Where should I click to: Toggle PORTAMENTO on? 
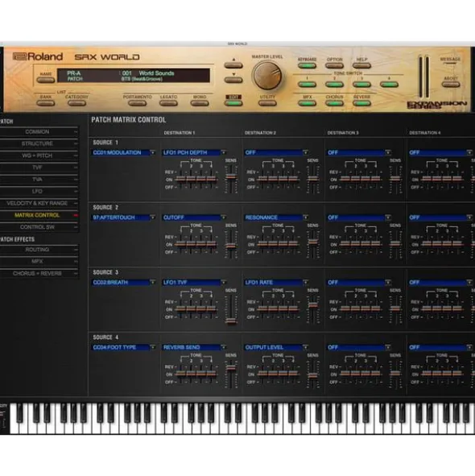click(137, 103)
